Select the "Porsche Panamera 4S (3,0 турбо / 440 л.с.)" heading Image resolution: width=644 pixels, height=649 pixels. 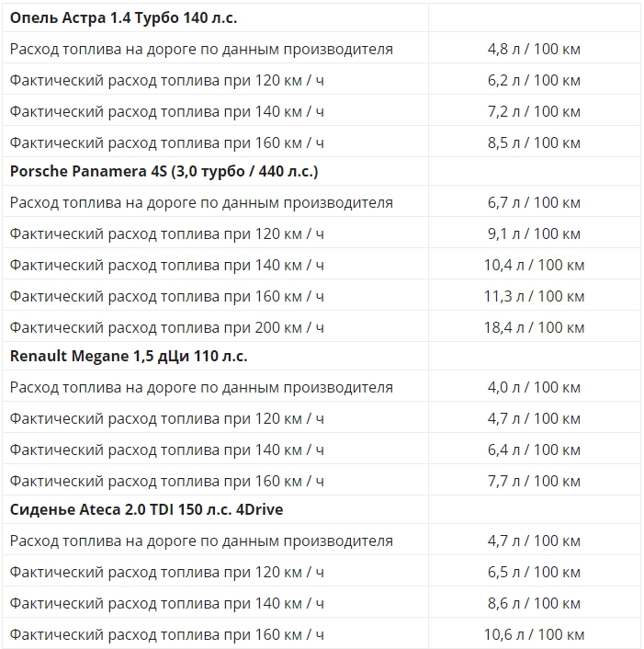point(164,171)
